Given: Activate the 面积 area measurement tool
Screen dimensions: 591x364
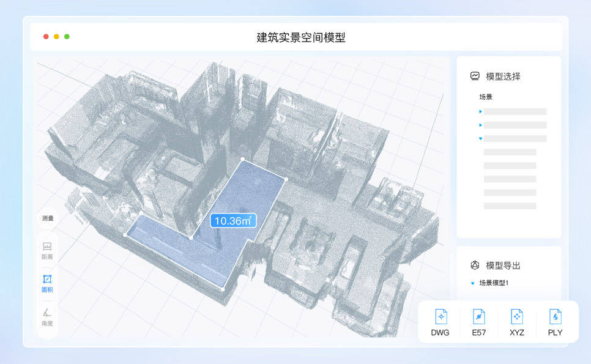Looking at the screenshot, I should 47,284.
